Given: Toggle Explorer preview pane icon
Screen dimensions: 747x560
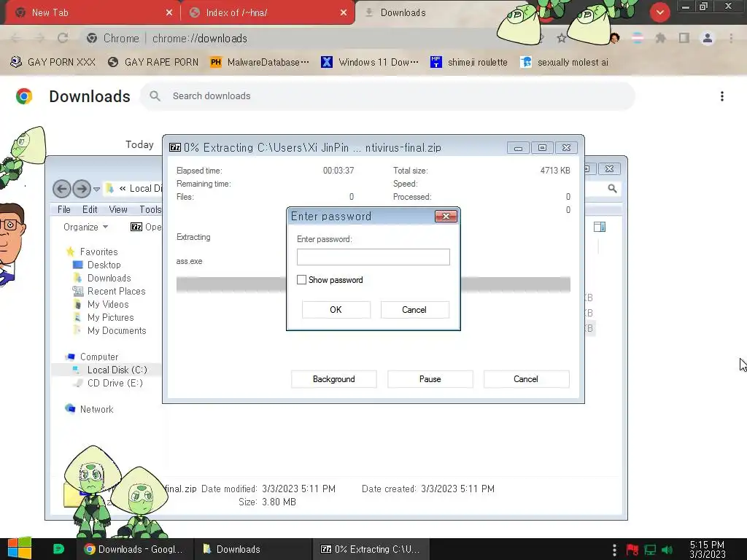Looking at the screenshot, I should click(600, 227).
